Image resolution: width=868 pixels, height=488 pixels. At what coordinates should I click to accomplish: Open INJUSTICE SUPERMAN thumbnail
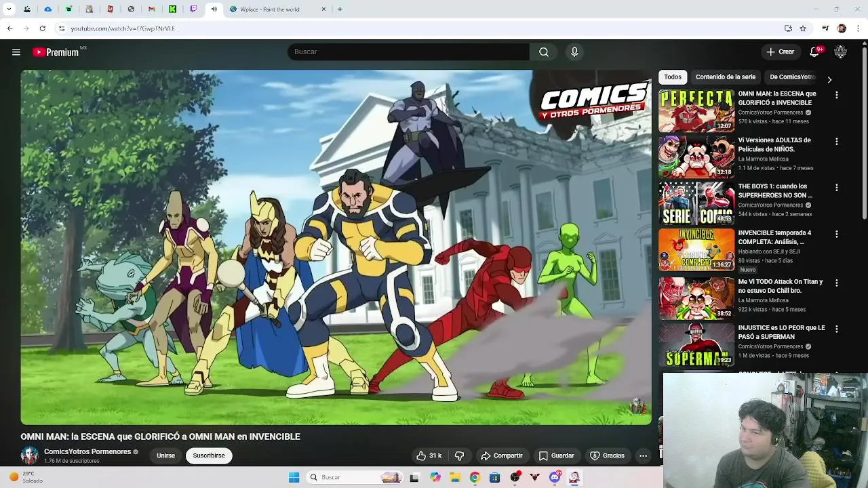pos(696,344)
